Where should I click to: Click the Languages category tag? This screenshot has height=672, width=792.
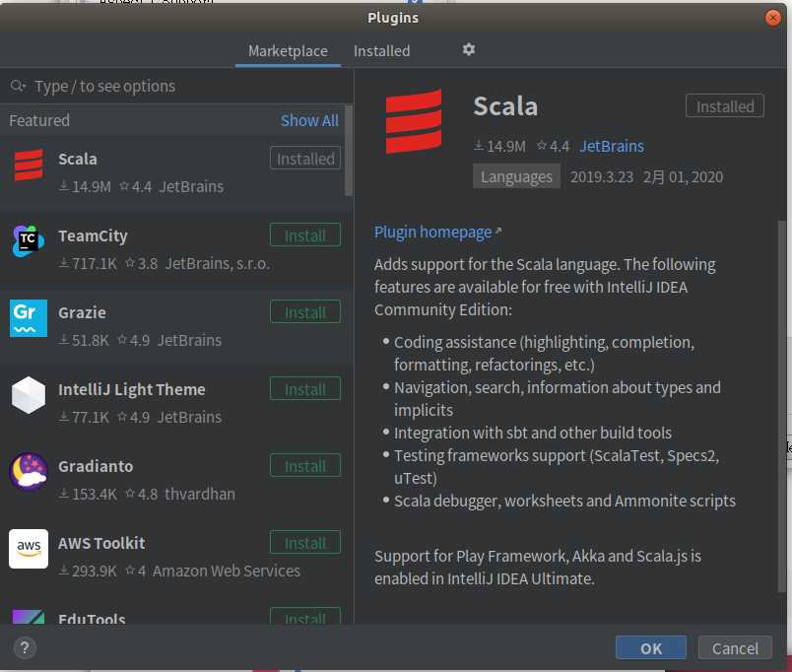516,176
